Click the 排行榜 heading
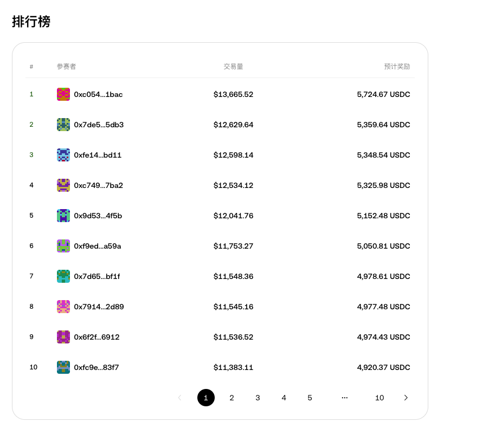482x448 pixels. pos(31,22)
